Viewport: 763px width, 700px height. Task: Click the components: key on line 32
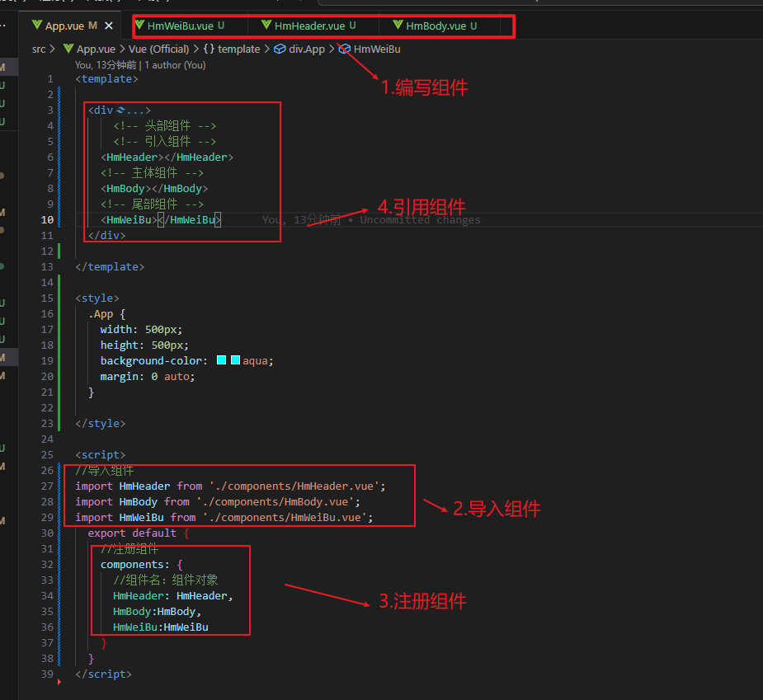134,564
